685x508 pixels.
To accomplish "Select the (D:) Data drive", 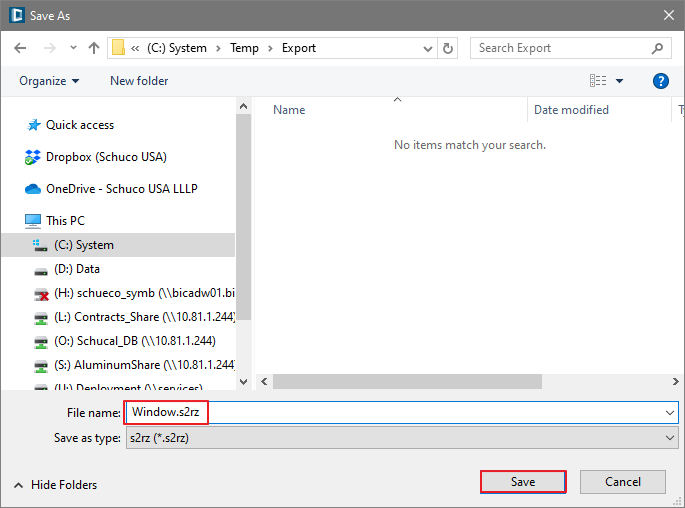I will 77,269.
